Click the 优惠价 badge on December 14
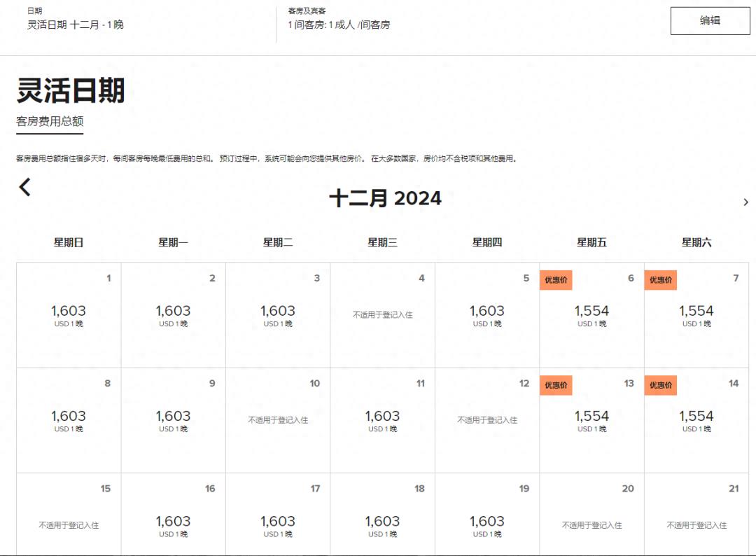This screenshot has width=756, height=556. click(x=660, y=385)
